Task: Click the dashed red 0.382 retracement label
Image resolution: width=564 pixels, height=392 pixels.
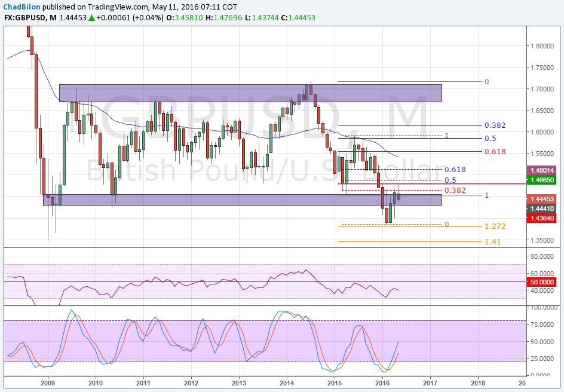Action: click(455, 190)
